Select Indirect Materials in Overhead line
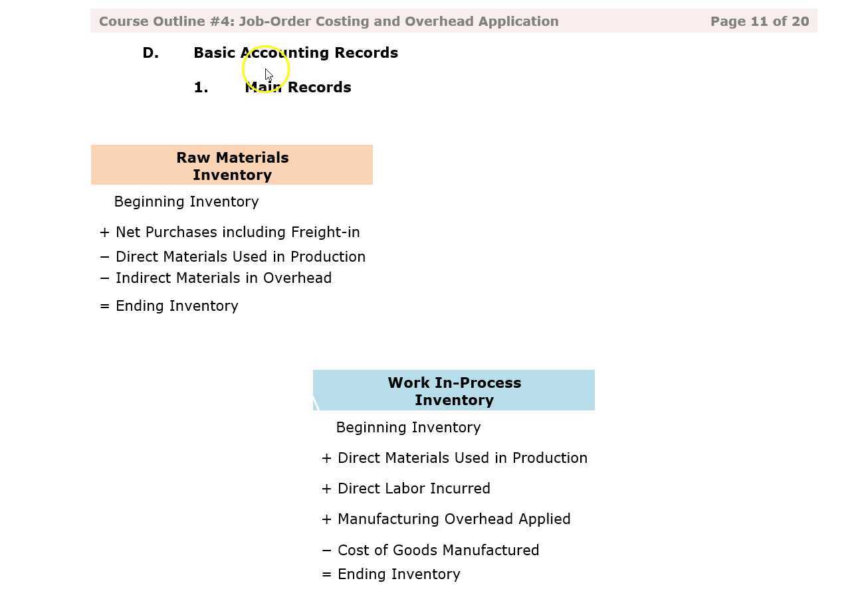This screenshot has height=607, width=868. pyautogui.click(x=224, y=278)
